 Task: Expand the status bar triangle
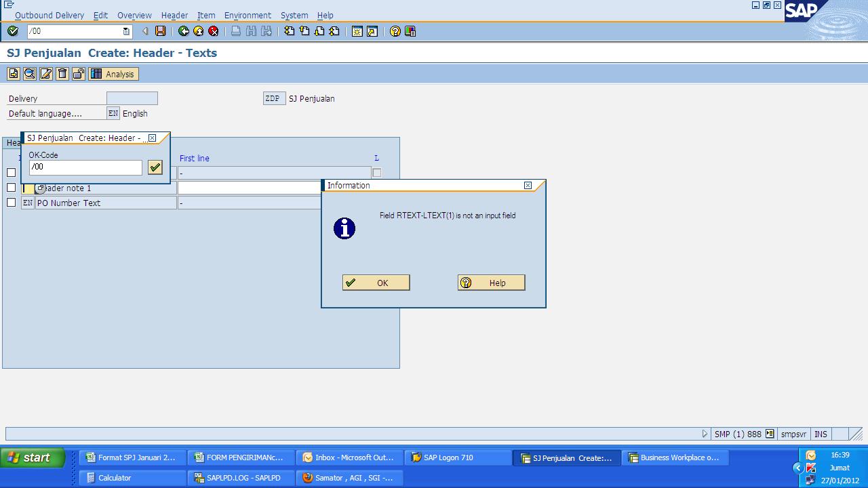click(x=705, y=434)
